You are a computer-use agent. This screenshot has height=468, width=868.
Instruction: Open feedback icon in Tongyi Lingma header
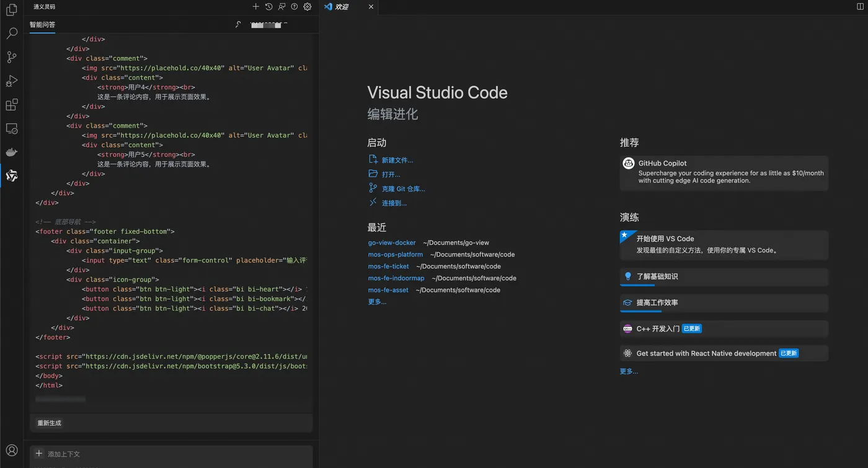pyautogui.click(x=281, y=7)
